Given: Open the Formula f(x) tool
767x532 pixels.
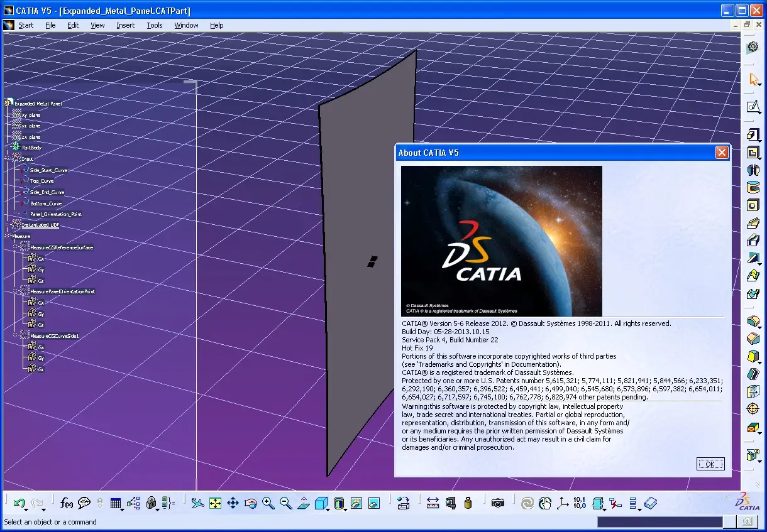Looking at the screenshot, I should (x=67, y=503).
